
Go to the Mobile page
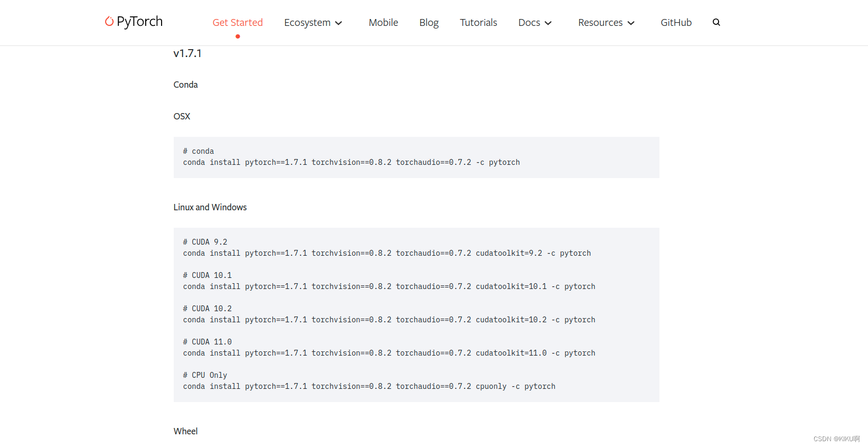(x=383, y=22)
